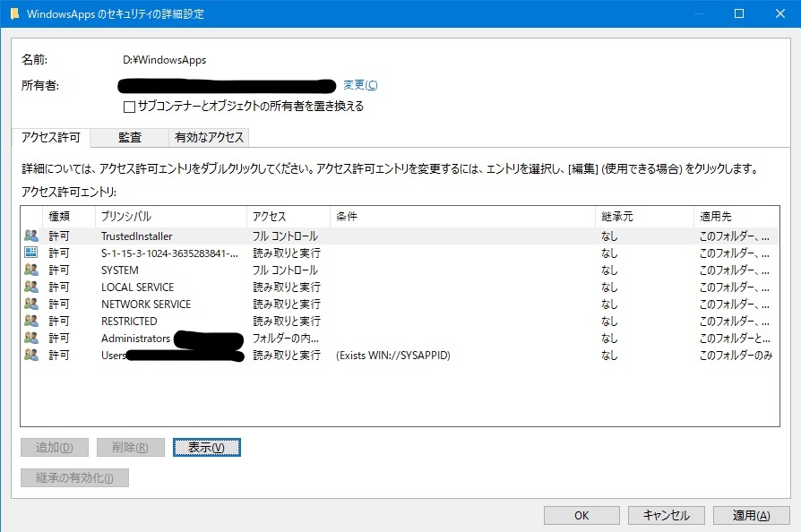Open the 監査 tab

point(130,137)
